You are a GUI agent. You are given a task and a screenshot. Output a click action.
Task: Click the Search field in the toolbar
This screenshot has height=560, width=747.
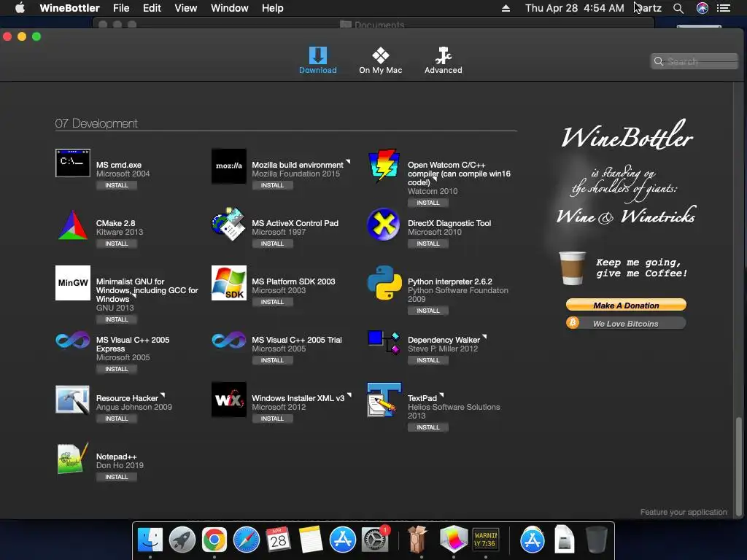tap(694, 61)
